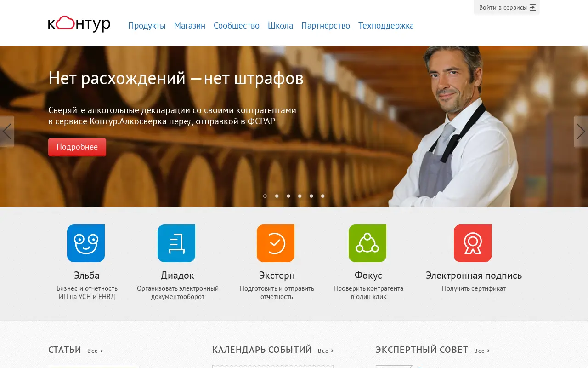This screenshot has width=588, height=368.
Task: Open the Экстерн orange checkmark icon
Action: click(x=276, y=243)
